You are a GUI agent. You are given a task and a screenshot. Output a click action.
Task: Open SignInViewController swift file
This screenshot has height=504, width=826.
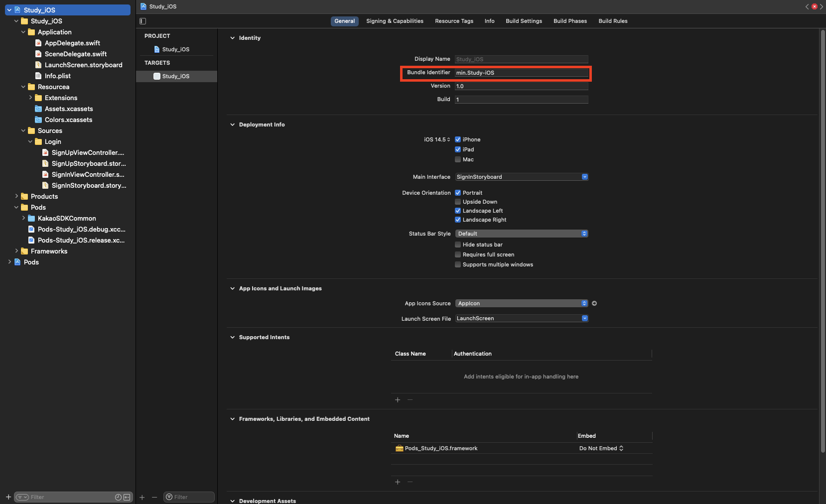[88, 174]
